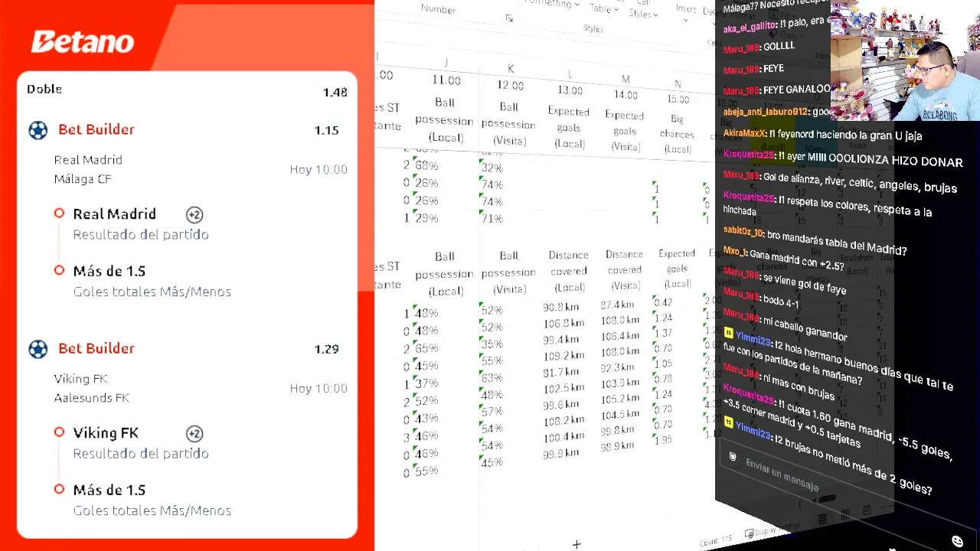Click the shield icon in the chat message box
The height and width of the screenshot is (551, 980).
733,457
